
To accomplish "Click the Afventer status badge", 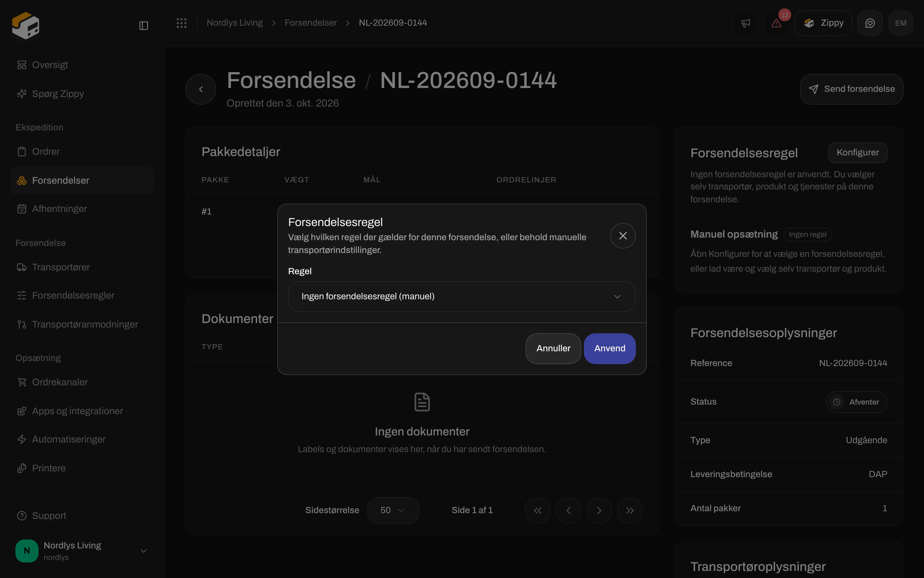I will pyautogui.click(x=856, y=402).
